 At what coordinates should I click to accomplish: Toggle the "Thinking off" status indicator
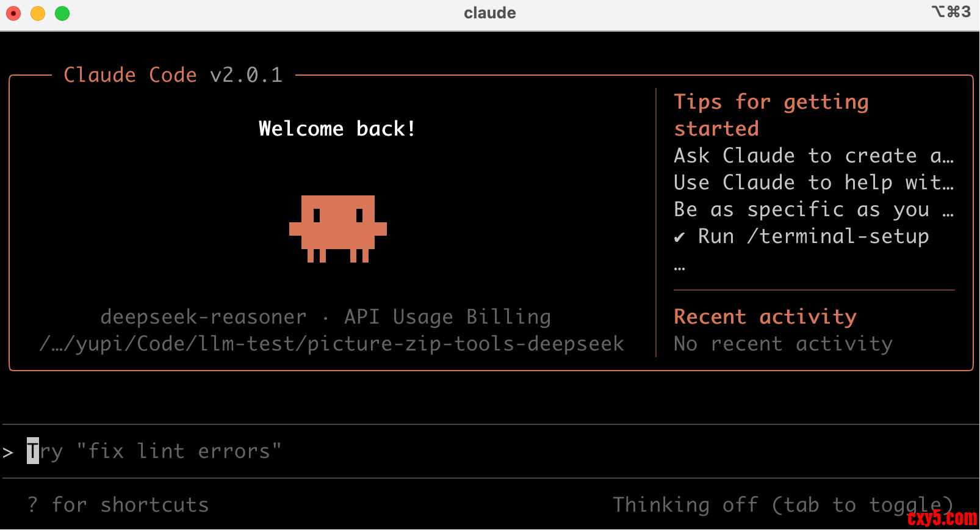783,505
